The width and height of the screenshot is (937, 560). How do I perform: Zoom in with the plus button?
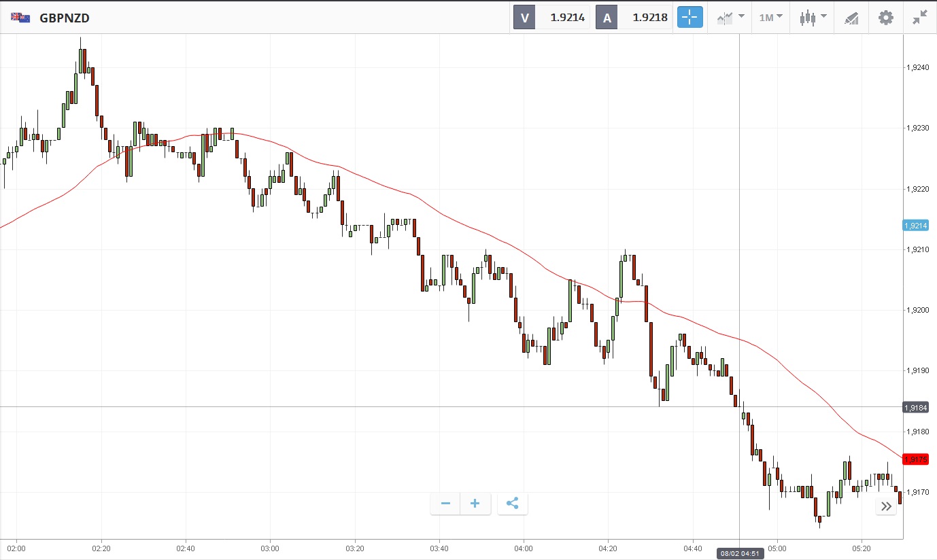pyautogui.click(x=475, y=504)
